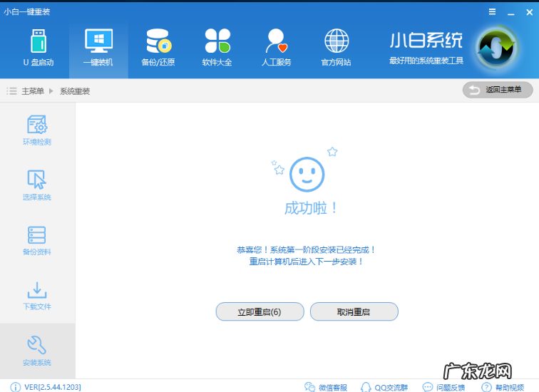Select 环境检测 step in sidebar
This screenshot has height=392, width=539.
point(37,130)
